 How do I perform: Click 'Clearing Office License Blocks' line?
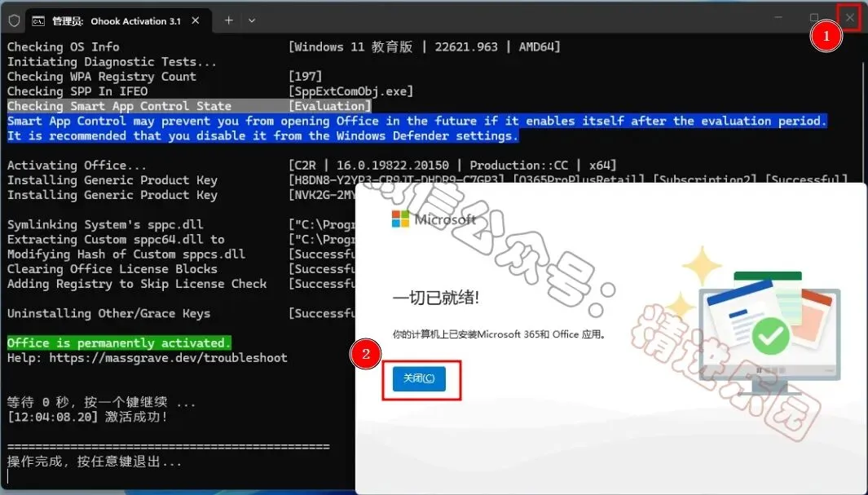point(112,268)
